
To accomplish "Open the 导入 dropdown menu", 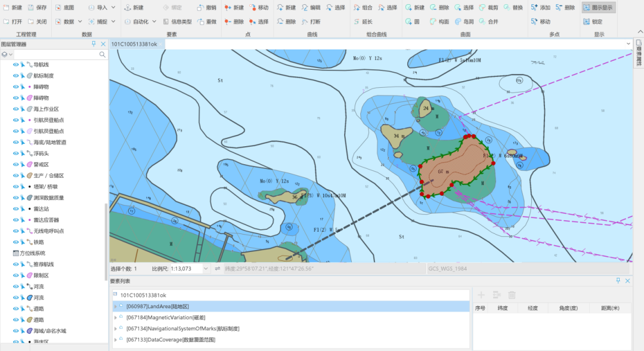I will [x=101, y=8].
